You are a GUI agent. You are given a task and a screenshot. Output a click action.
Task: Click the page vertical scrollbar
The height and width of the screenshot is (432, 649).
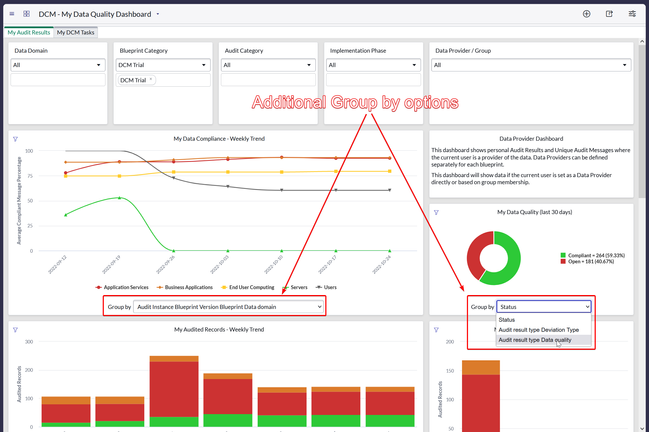pos(642,120)
